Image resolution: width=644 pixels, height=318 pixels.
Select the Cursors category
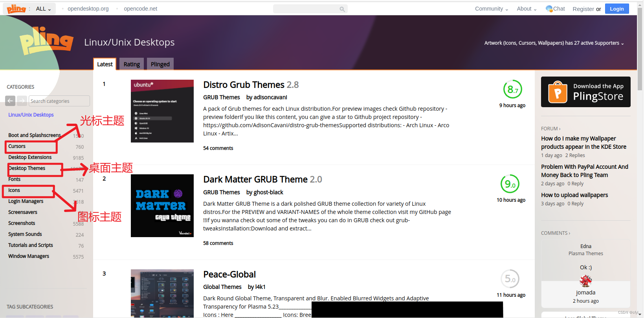[17, 146]
